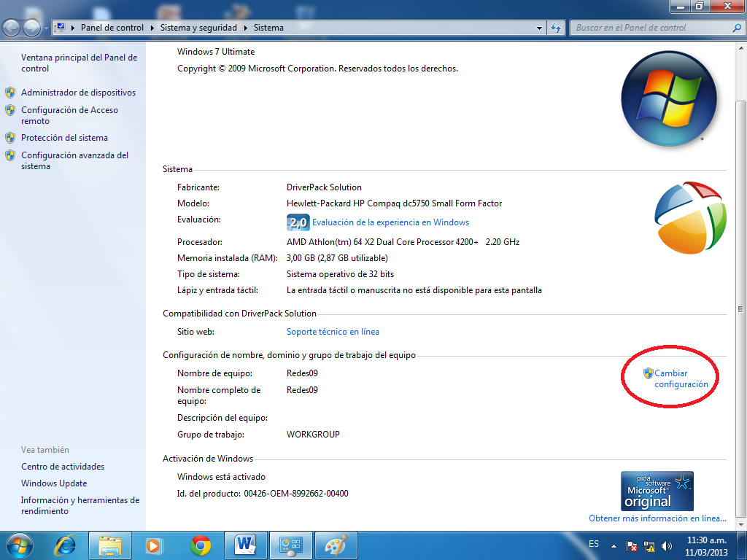Click the shield icon beside Cambiar configuración
This screenshot has width=747, height=560.
[646, 372]
